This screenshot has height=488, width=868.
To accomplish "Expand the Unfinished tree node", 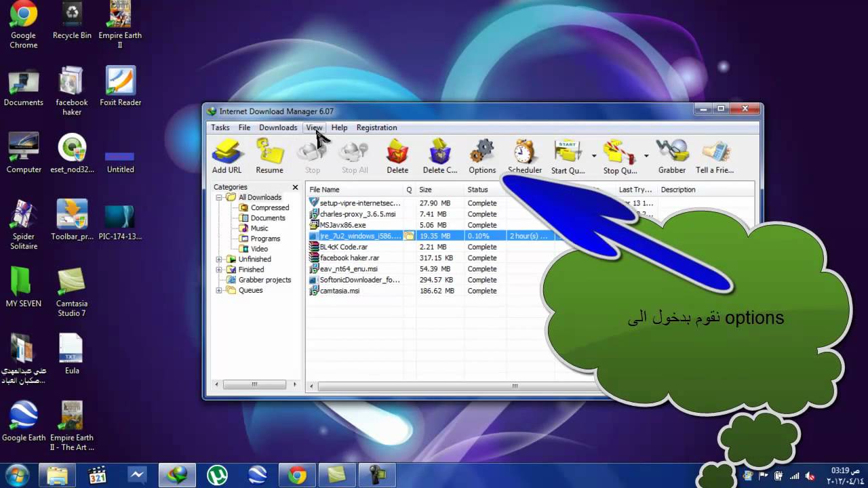I will 219,259.
